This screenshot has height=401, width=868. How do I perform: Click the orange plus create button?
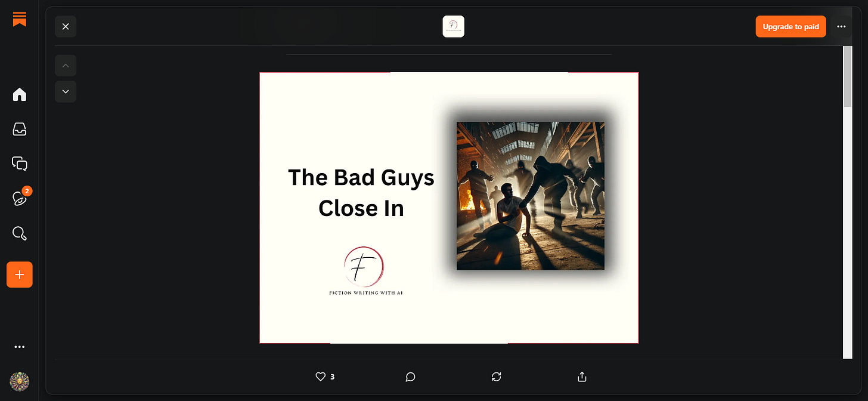pyautogui.click(x=20, y=274)
